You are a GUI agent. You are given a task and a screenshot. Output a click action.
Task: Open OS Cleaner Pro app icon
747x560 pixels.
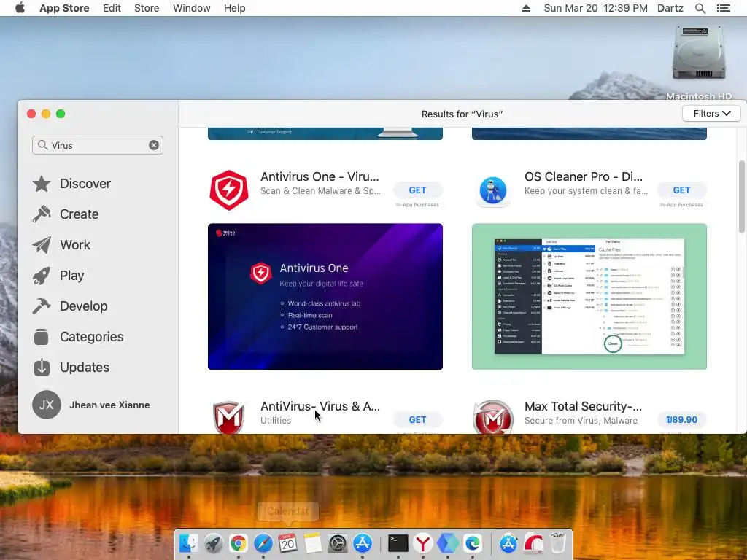point(493,190)
